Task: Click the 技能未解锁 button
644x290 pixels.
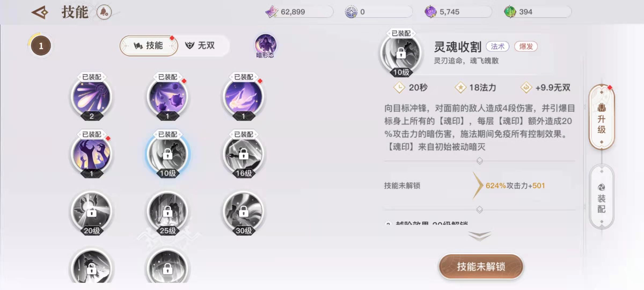Action: [x=481, y=267]
